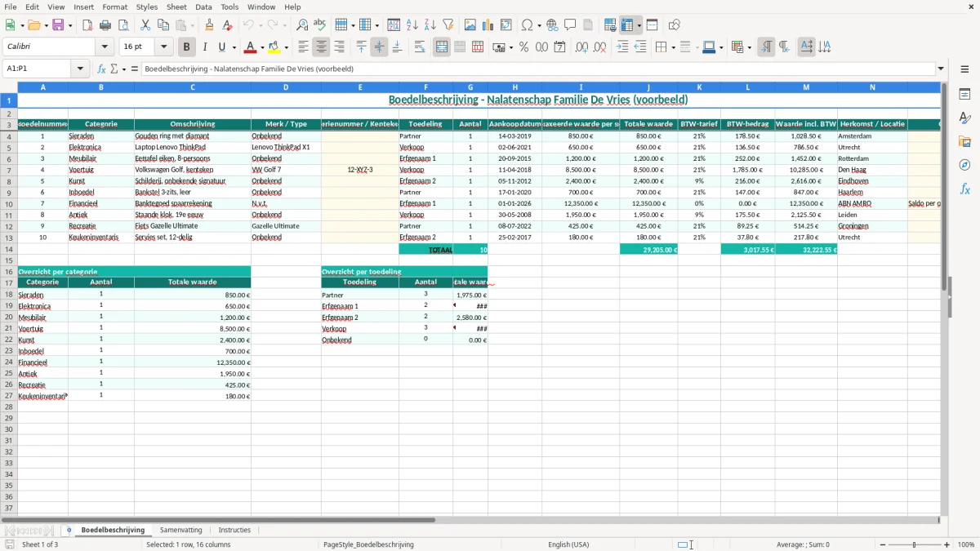Toggle Align Right
Viewport: 980px width, 551px height.
coord(340,47)
